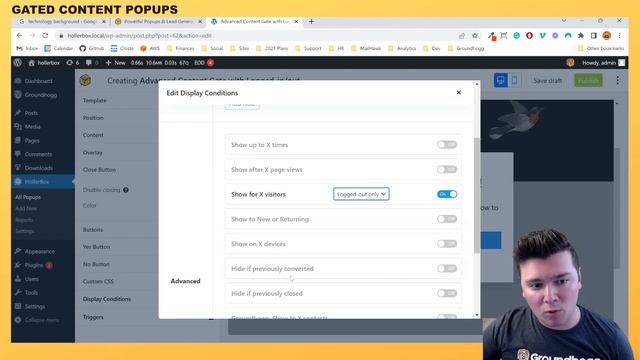Switch to mobile preview mode
This screenshot has width=640, height=360.
(x=514, y=80)
